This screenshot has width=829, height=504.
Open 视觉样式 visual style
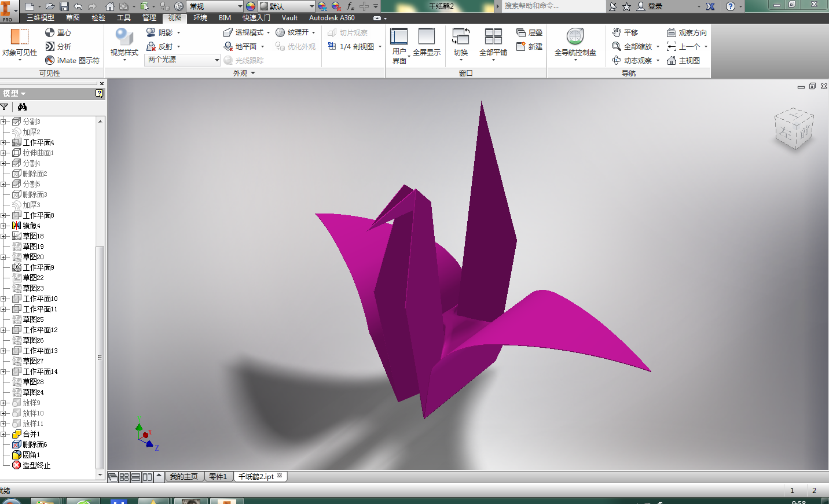point(124,45)
